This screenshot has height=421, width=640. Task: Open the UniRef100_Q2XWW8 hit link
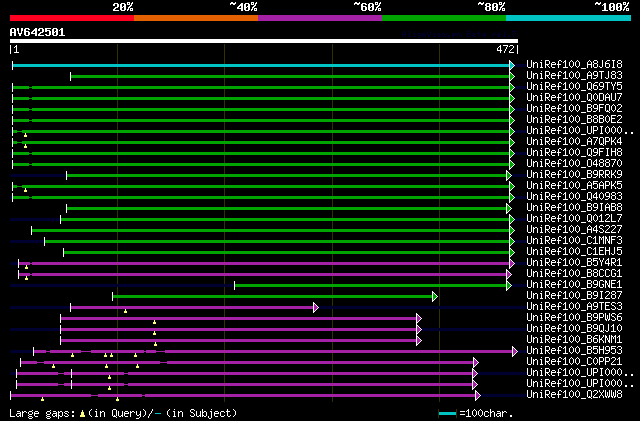pyautogui.click(x=573, y=395)
